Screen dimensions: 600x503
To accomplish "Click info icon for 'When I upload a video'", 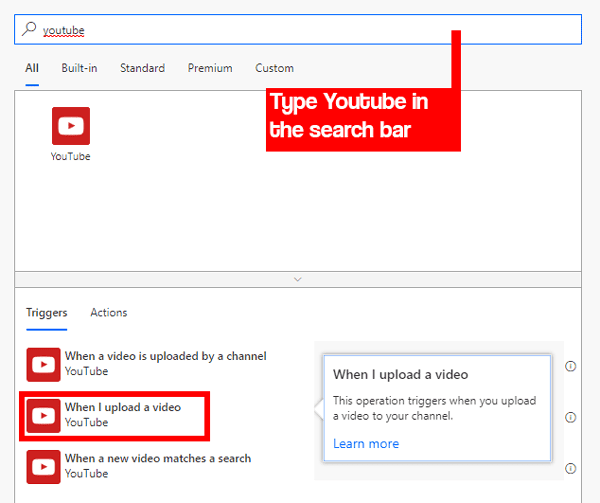I will tap(570, 417).
